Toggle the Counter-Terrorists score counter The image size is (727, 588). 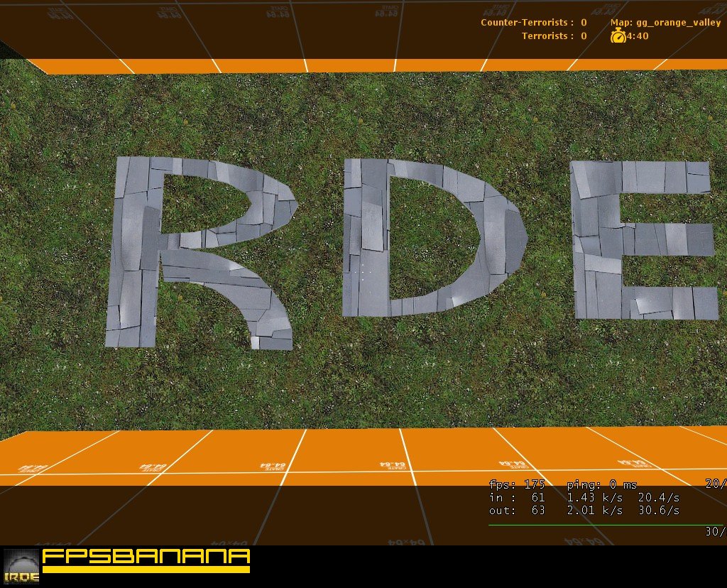[x=582, y=22]
